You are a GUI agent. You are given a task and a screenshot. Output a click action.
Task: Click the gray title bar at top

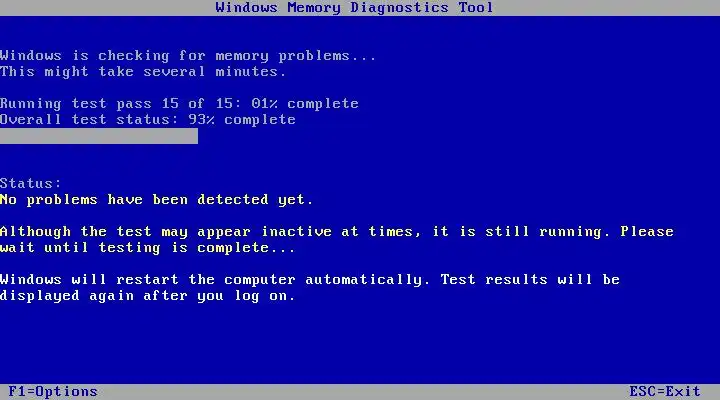360,8
